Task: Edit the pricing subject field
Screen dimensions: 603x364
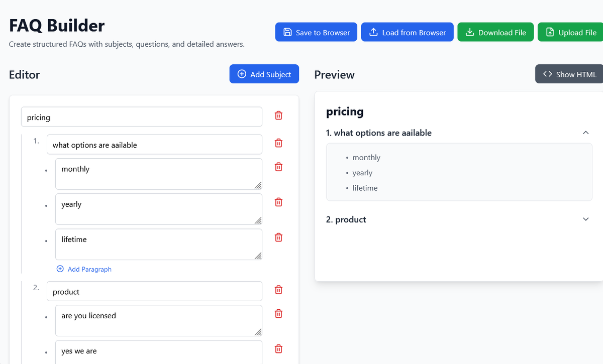Action: 141,116
